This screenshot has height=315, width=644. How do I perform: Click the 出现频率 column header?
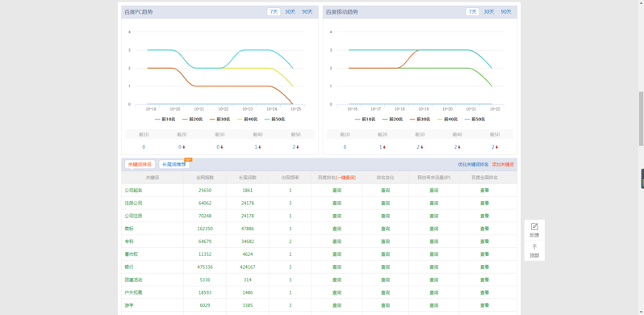(x=290, y=178)
